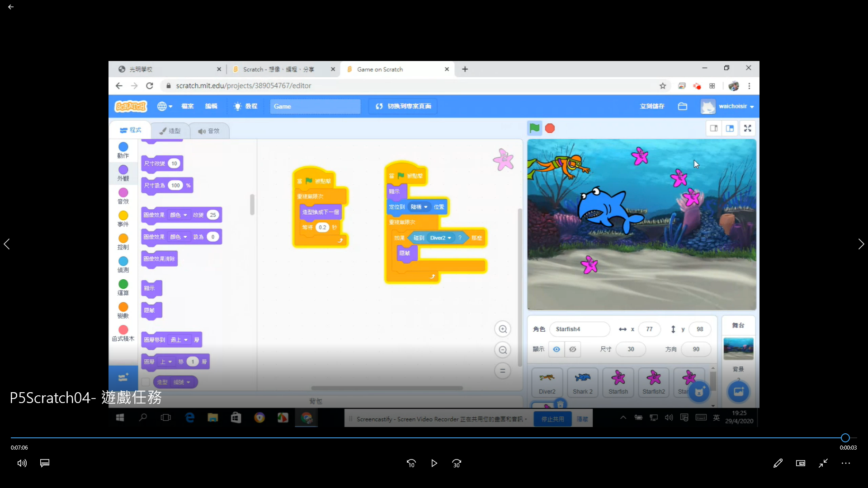
Task: Open forward dropdown in layer block
Action: tap(166, 361)
